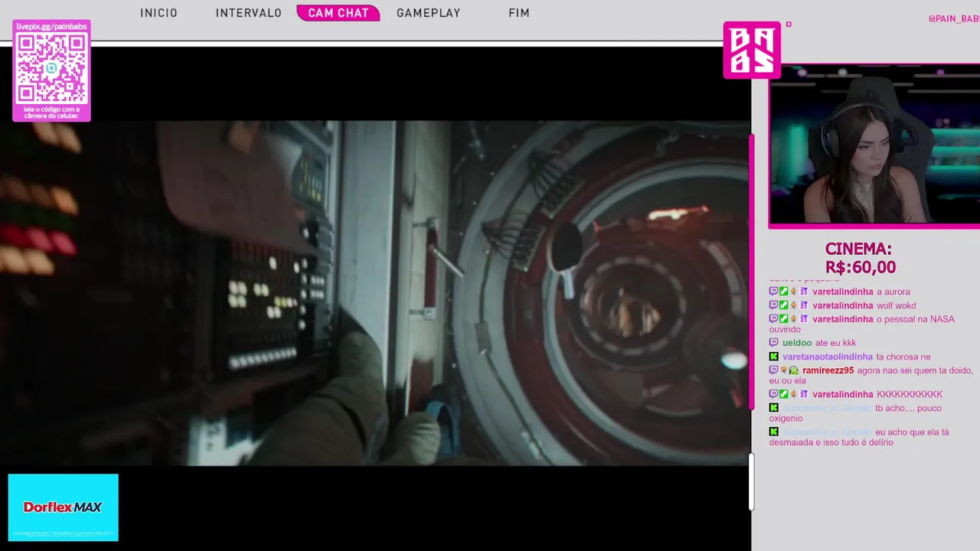This screenshot has height=551, width=980.
Task: Click Kick icon beside 'tb acho.... pouco'
Action: tap(773, 408)
